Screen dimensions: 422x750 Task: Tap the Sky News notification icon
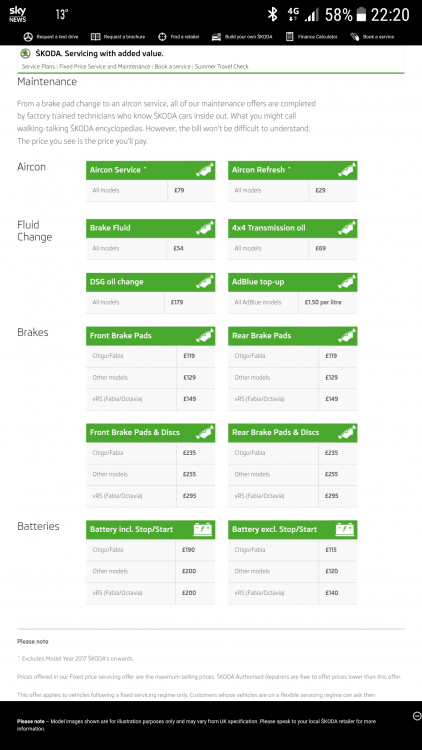(18, 14)
